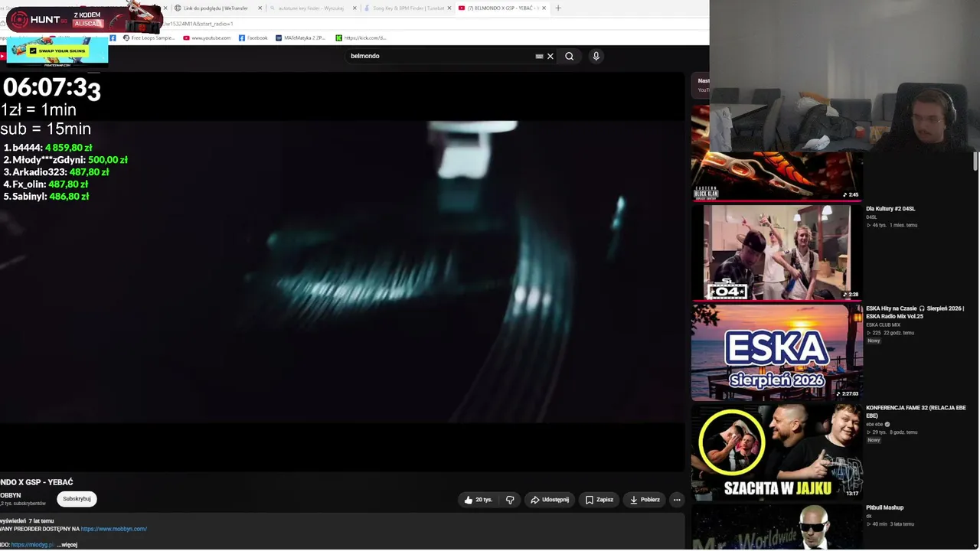Click the Fx_olin donor entry

(x=45, y=184)
